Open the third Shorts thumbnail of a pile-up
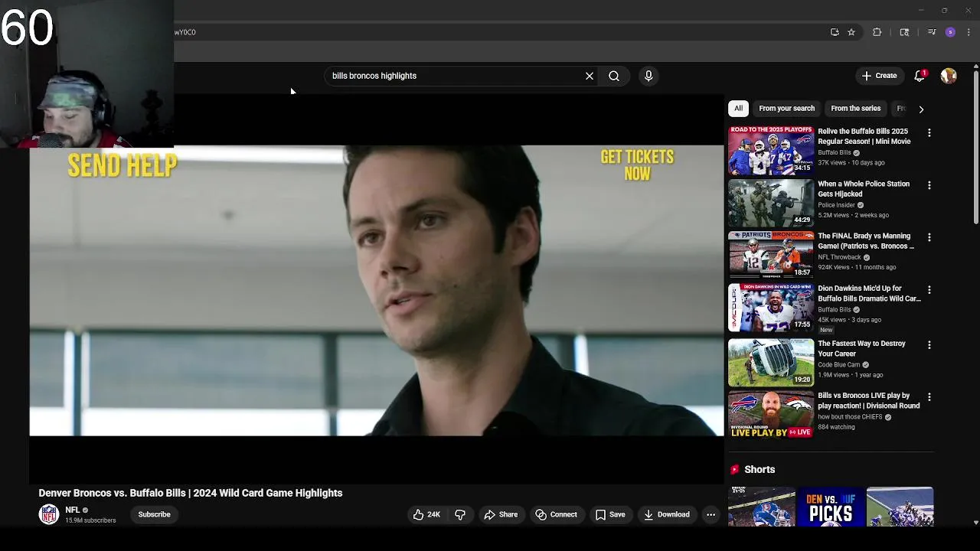 tap(900, 507)
